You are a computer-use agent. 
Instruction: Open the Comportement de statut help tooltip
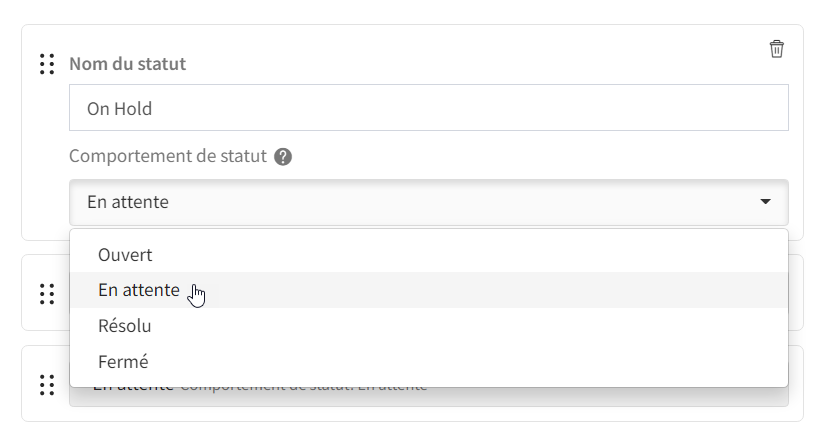click(x=283, y=157)
